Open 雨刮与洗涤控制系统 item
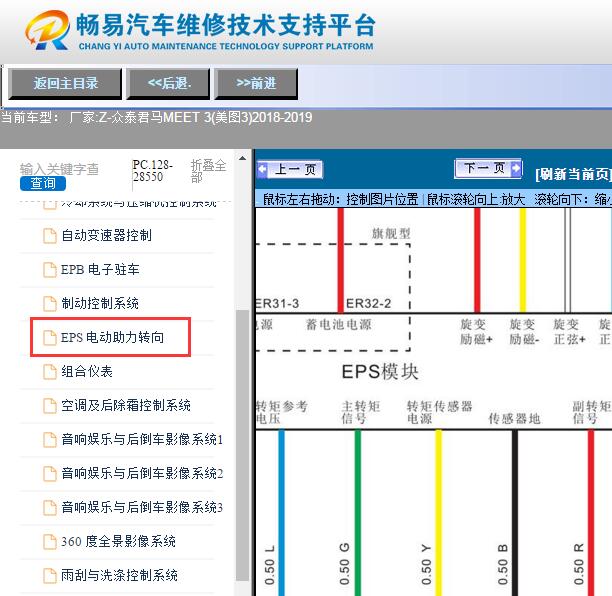612x596 pixels. point(117,575)
